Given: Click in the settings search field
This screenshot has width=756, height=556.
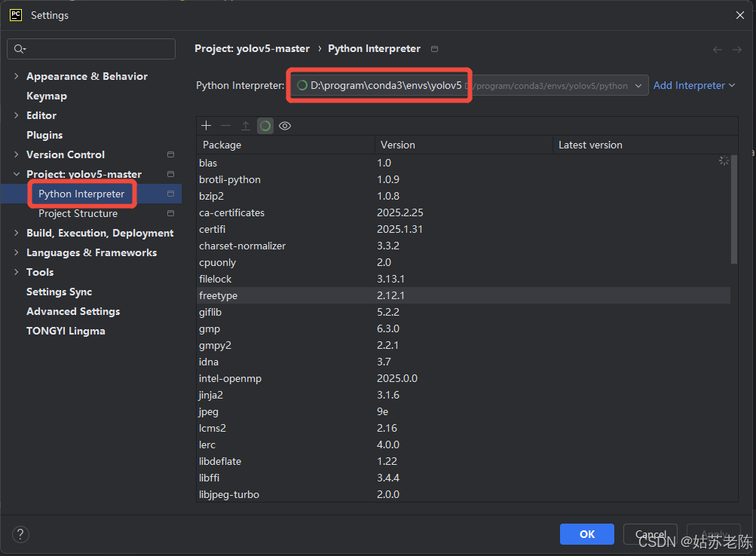Looking at the screenshot, I should (91, 49).
